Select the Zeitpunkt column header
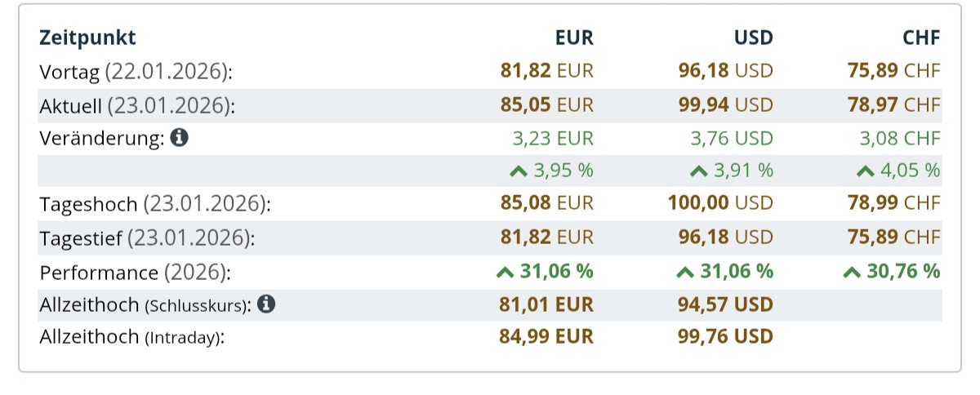This screenshot has width=980, height=395. [x=87, y=38]
